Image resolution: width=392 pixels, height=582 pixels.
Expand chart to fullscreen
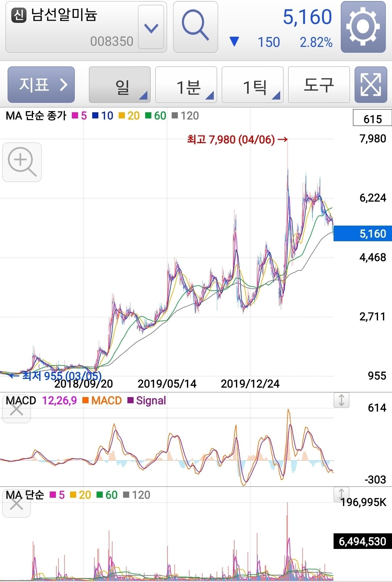(371, 85)
